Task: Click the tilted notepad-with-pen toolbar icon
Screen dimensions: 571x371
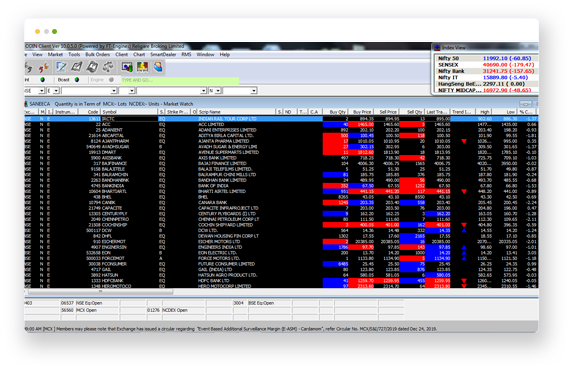Action: point(76,67)
